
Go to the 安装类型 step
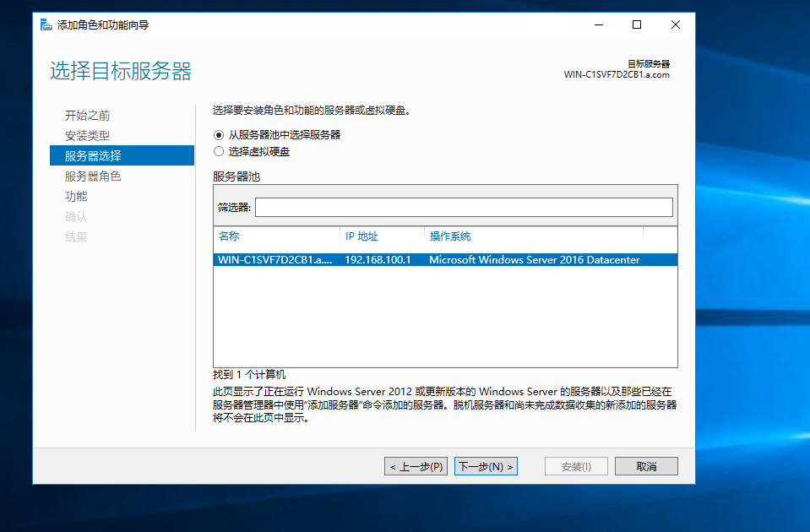tap(87, 135)
